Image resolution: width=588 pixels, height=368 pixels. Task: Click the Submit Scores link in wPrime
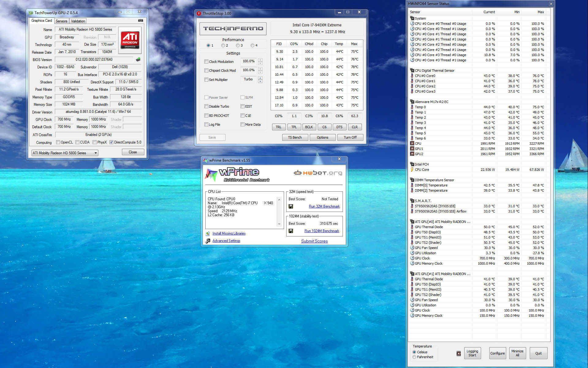point(314,241)
